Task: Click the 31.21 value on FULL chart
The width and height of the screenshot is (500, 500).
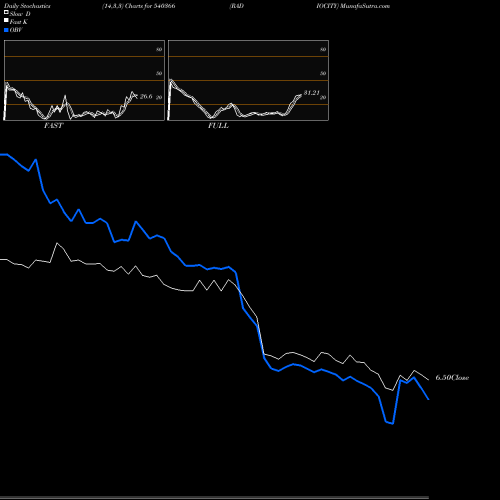Action: [312, 93]
